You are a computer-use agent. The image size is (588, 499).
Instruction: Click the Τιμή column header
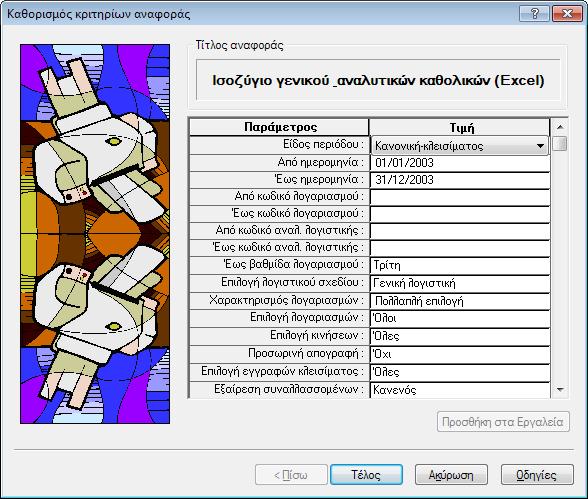pyautogui.click(x=460, y=127)
